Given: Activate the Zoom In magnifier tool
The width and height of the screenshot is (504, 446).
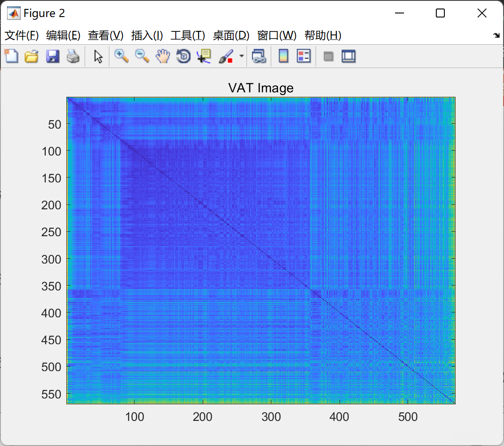Looking at the screenshot, I should pyautogui.click(x=122, y=56).
